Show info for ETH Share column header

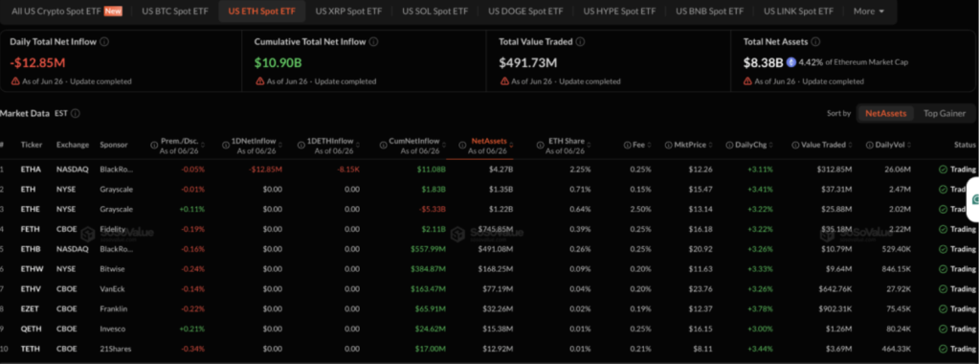pos(541,145)
